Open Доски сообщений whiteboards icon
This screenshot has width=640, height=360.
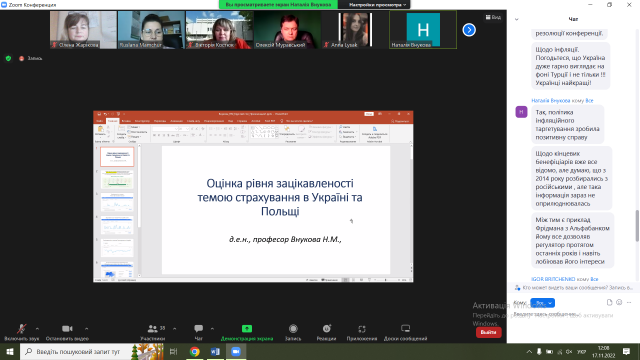coord(405,329)
